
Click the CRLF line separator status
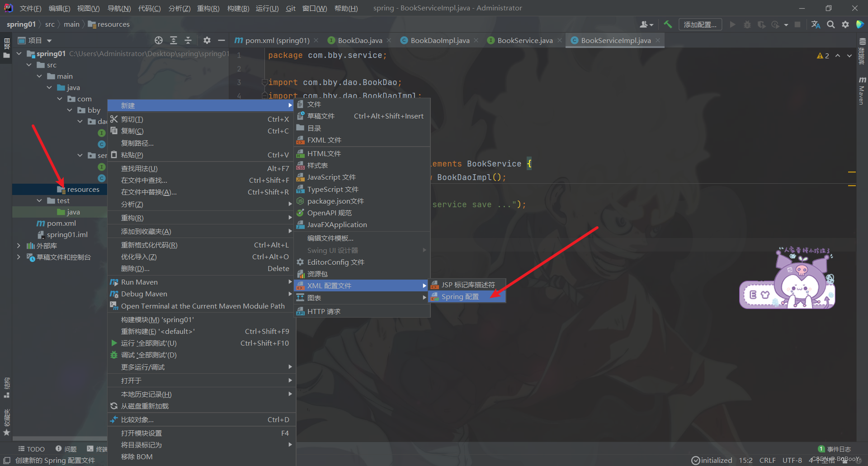(767, 460)
